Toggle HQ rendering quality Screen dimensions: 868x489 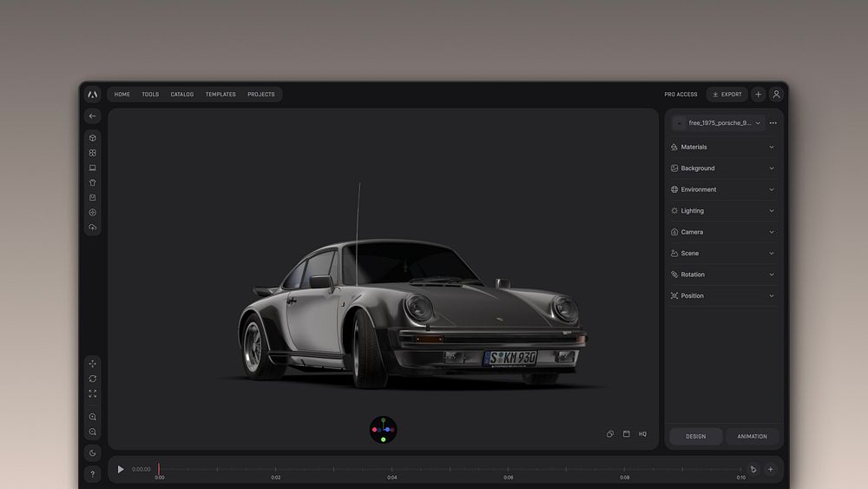(642, 433)
